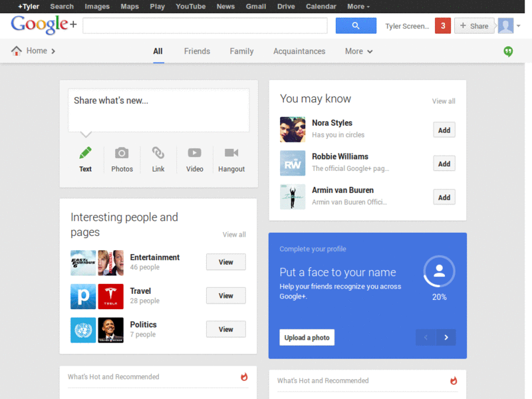Open the red notifications counter showing 3
Image resolution: width=532 pixels, height=399 pixels.
(442, 26)
